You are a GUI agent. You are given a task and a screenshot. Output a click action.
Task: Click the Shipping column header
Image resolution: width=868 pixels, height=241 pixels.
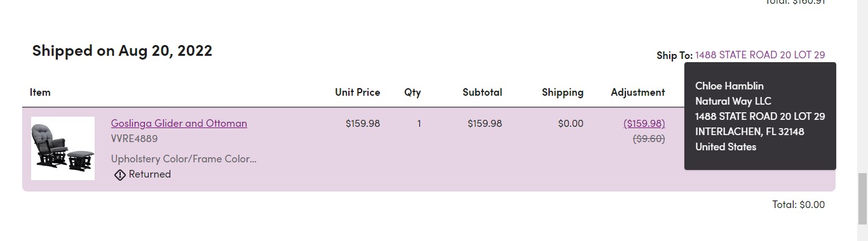click(562, 93)
